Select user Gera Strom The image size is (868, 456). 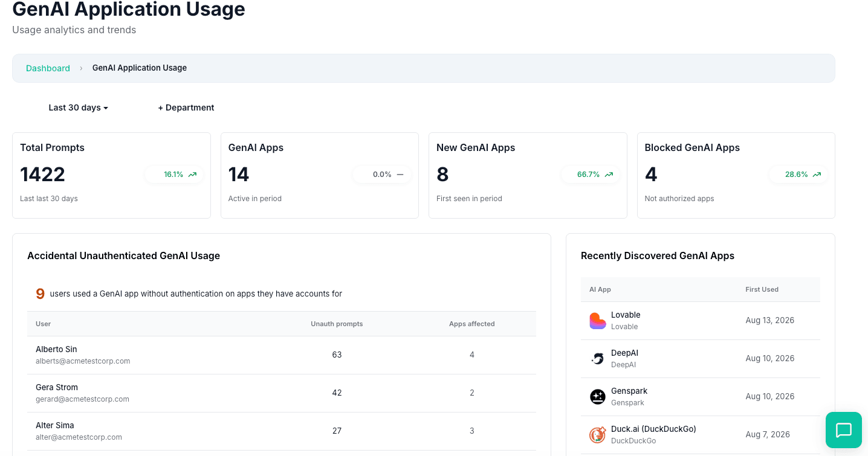click(57, 387)
